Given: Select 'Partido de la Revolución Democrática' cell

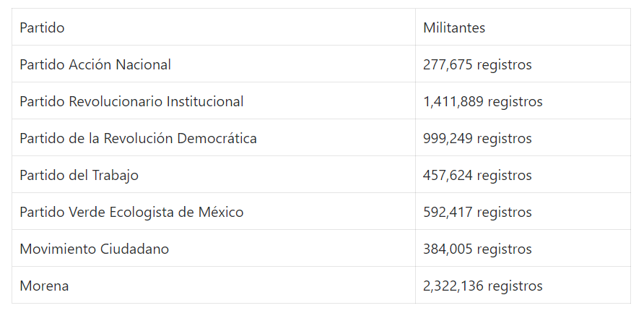Looking at the screenshot, I should [138, 138].
